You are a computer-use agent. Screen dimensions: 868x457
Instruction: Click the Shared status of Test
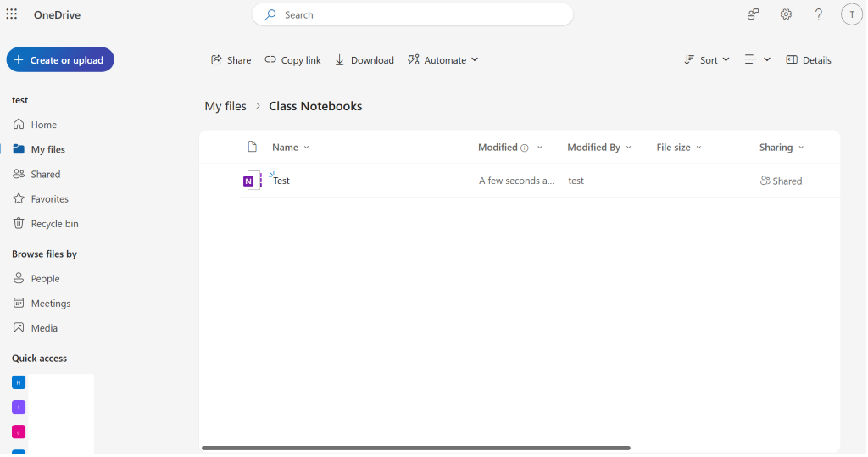click(781, 181)
